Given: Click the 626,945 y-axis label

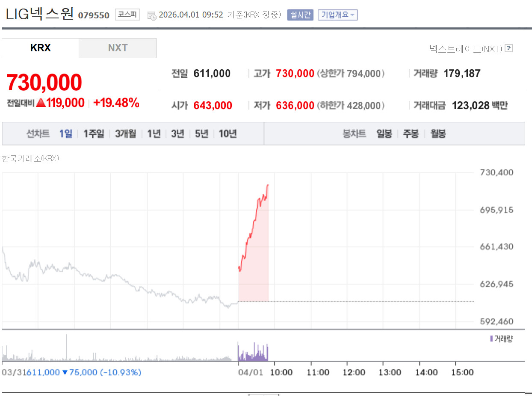Looking at the screenshot, I should tap(496, 284).
